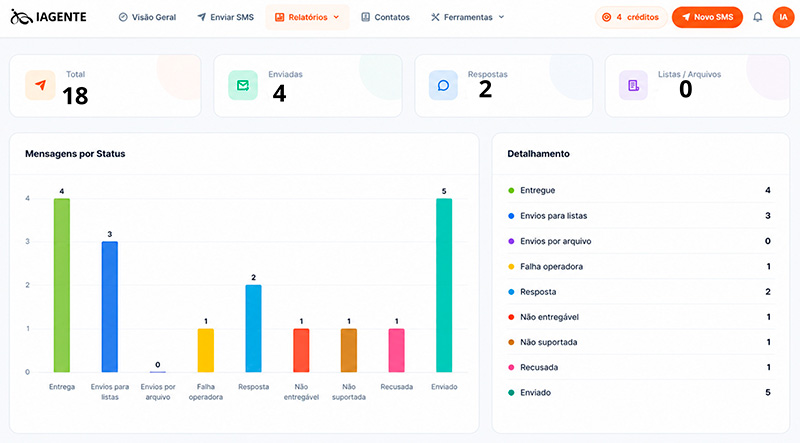Go to Visão Geral page
The height and width of the screenshot is (443, 800).
147,17
